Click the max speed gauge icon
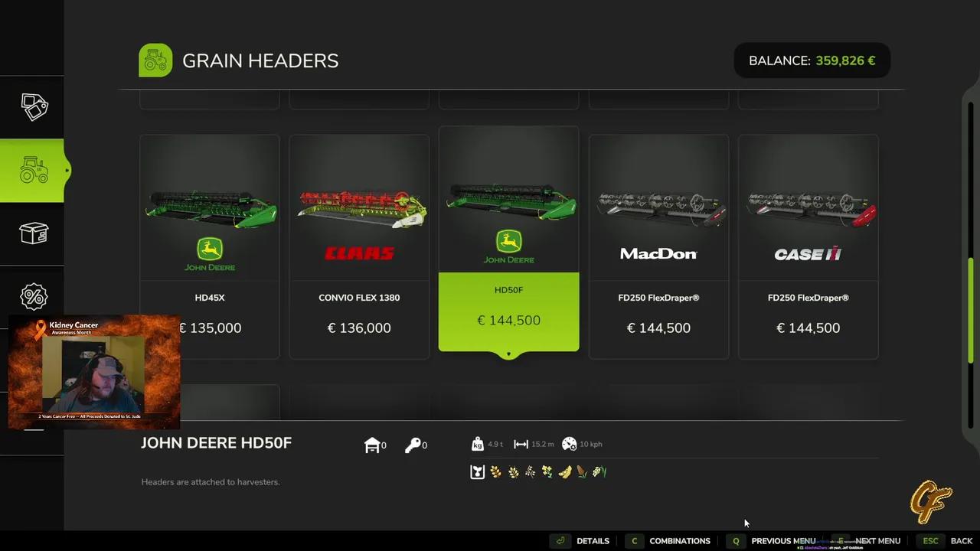Screen dimensions: 980x551 click(569, 444)
